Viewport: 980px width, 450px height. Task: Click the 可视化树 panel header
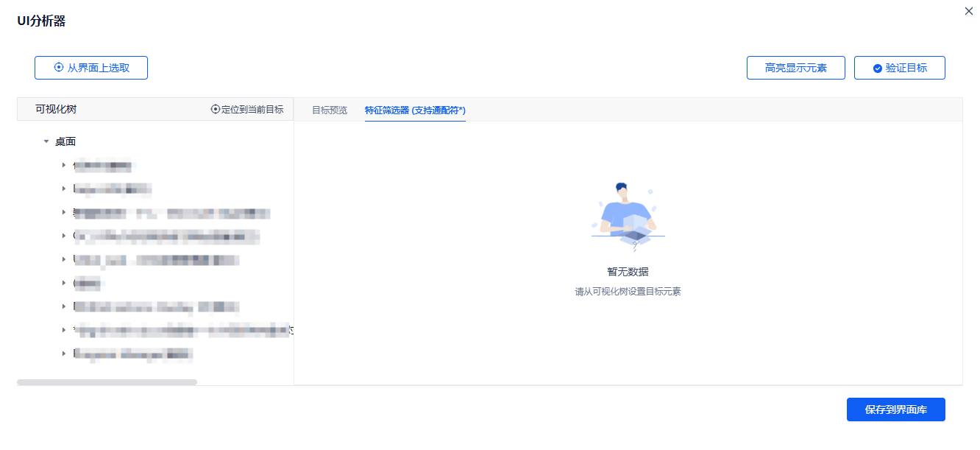point(56,109)
